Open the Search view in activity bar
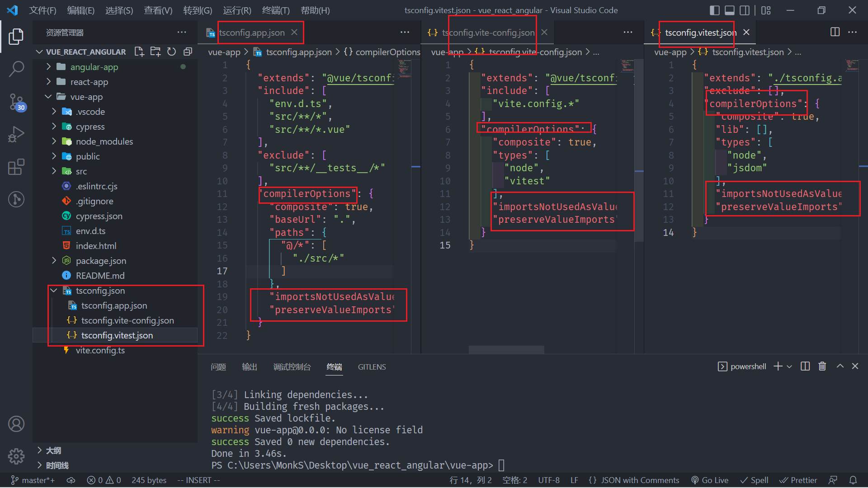This screenshot has height=488, width=868. click(x=16, y=69)
